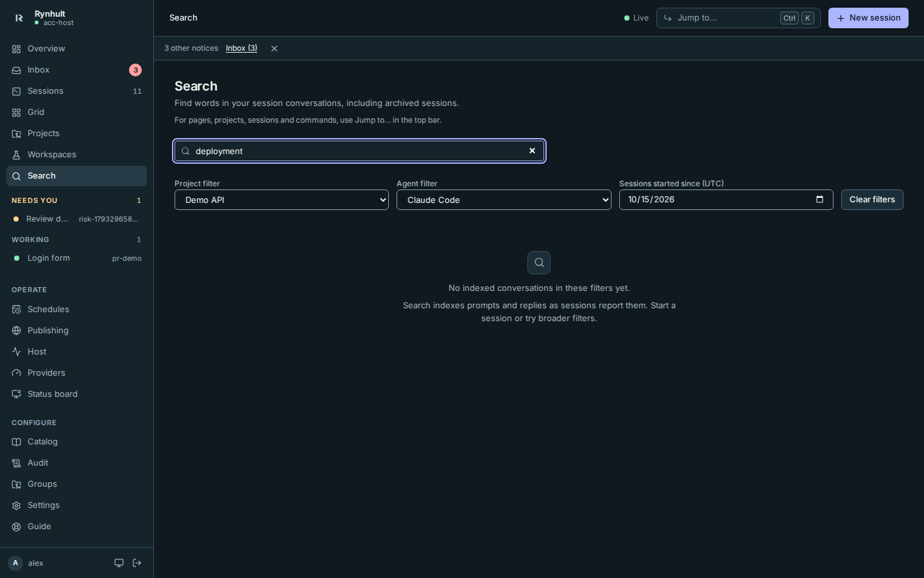Image resolution: width=924 pixels, height=578 pixels.
Task: Click in the deployment search field
Action: [x=359, y=151]
